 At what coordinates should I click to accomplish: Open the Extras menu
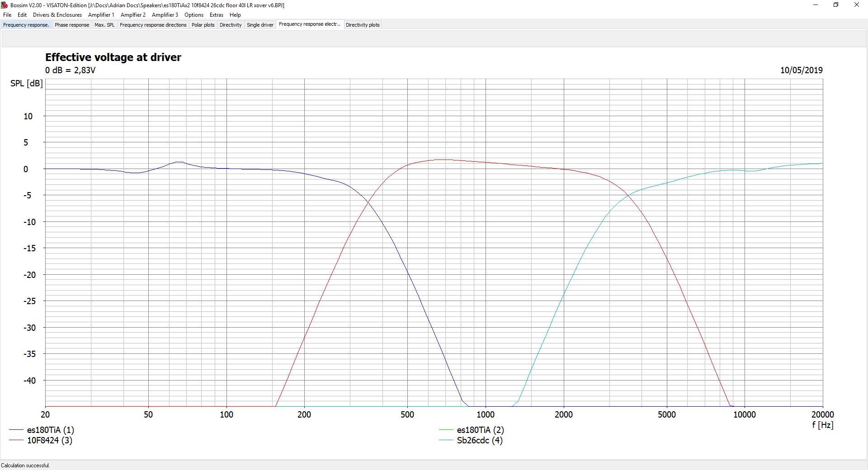(217, 15)
